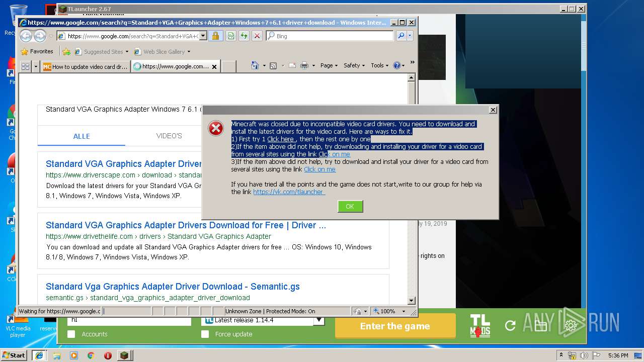
Task: Open TL Mods icon in TLauncher
Action: click(480, 325)
